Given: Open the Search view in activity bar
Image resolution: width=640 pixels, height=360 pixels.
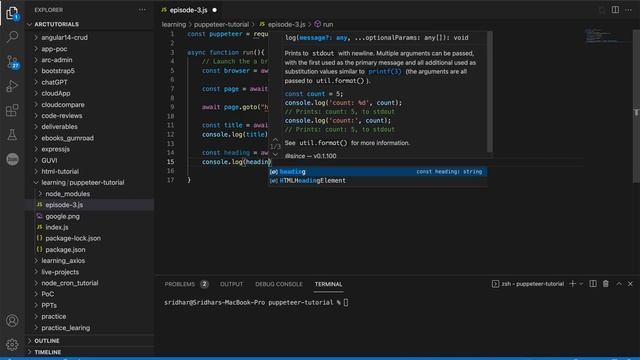Looking at the screenshot, I should click(x=12, y=37).
